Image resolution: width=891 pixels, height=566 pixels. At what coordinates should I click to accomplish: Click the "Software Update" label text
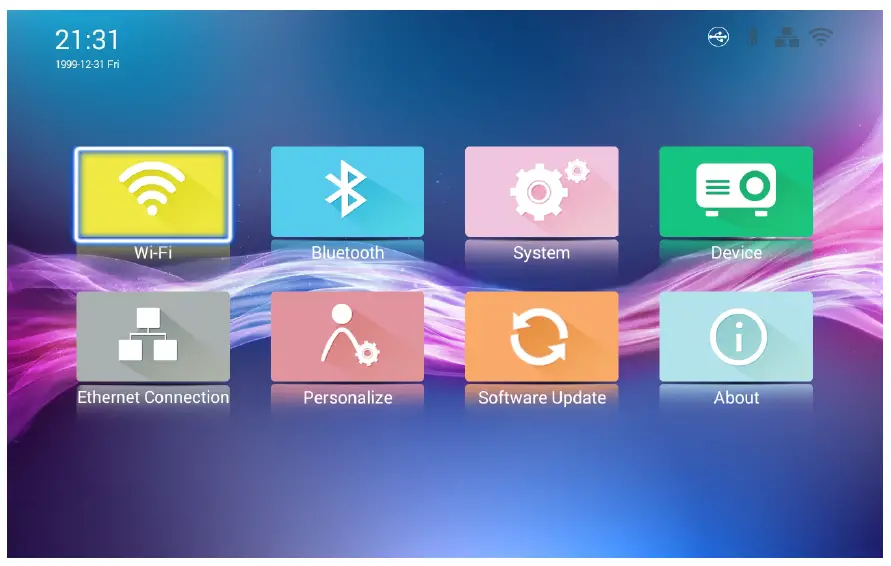click(542, 398)
